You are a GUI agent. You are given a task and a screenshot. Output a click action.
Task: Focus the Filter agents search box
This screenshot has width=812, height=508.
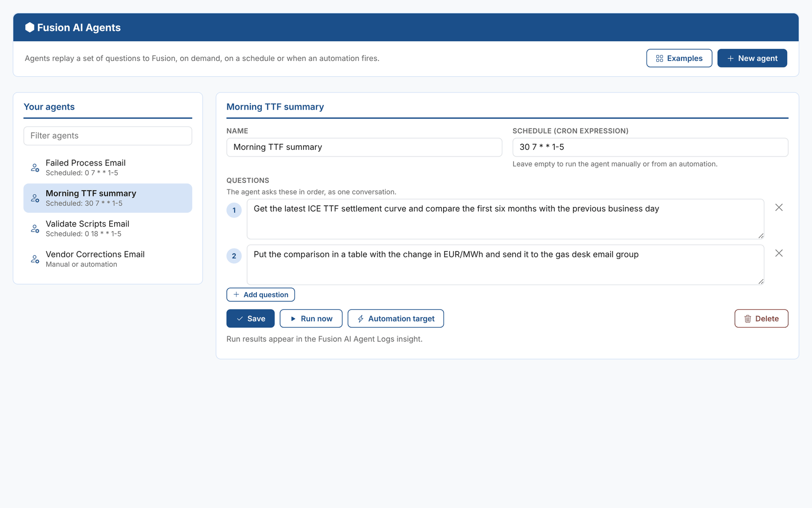pyautogui.click(x=108, y=136)
